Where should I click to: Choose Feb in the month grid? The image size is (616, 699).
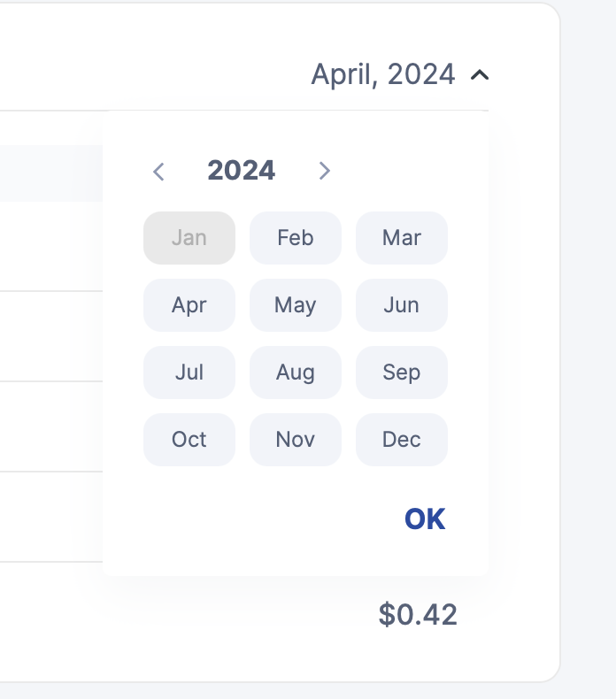click(x=296, y=238)
